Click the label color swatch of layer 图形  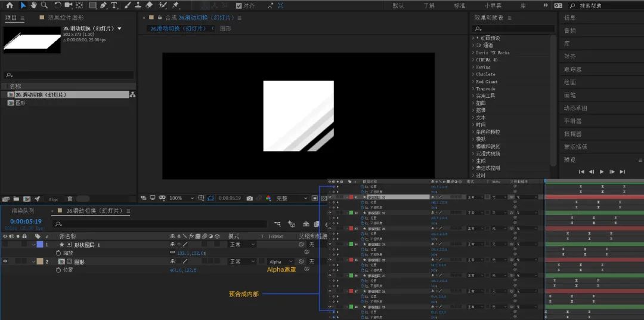click(40, 261)
